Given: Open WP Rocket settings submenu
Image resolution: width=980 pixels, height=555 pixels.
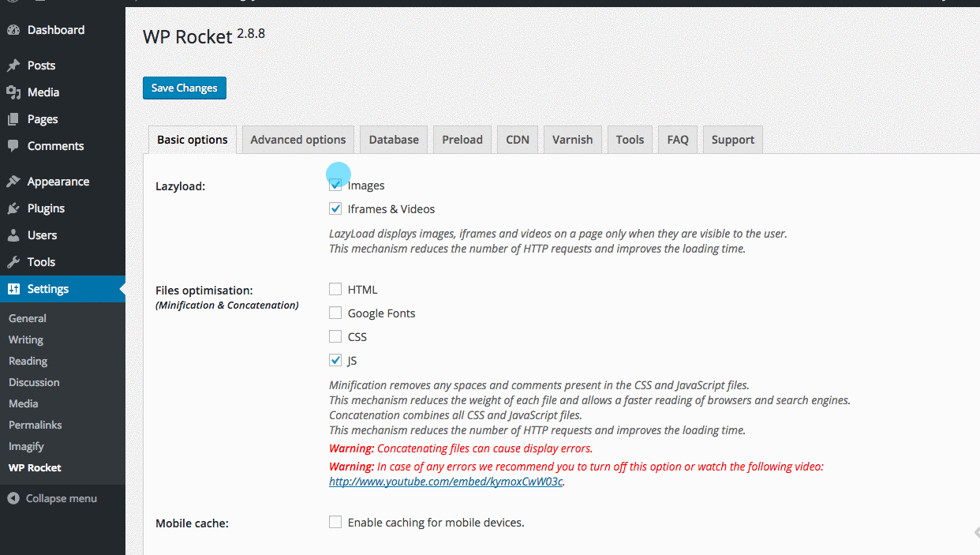Looking at the screenshot, I should tap(35, 467).
